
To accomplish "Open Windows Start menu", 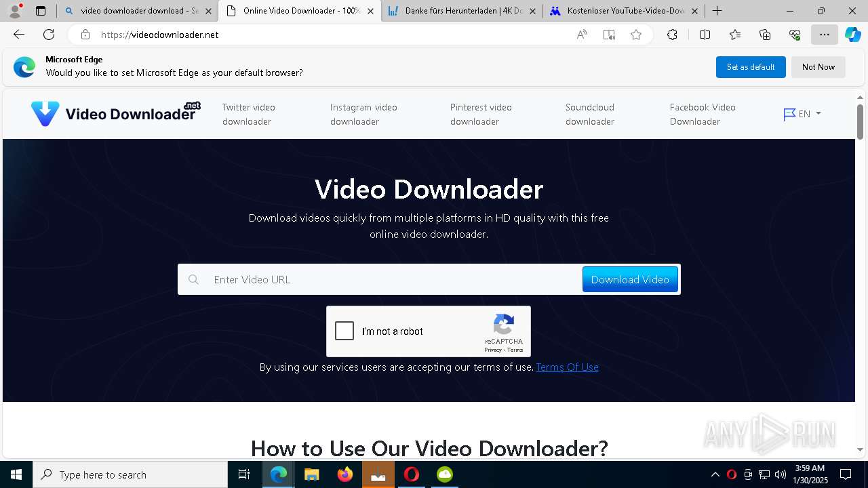I will [16, 474].
